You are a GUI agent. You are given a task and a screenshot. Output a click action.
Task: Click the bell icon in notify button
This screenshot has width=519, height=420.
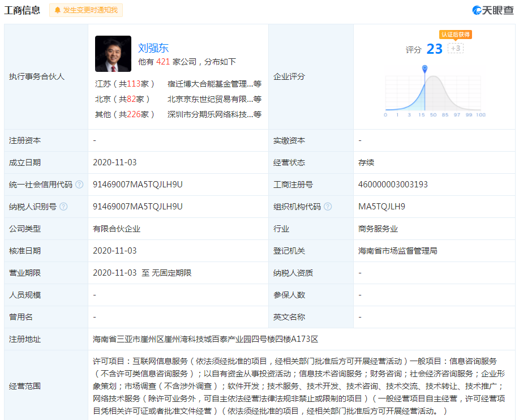[x=58, y=10]
